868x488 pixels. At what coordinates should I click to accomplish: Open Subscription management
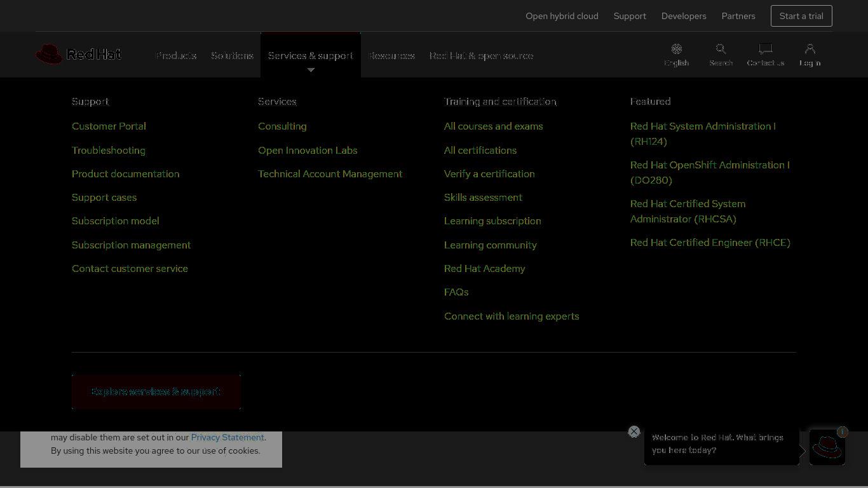click(x=131, y=245)
